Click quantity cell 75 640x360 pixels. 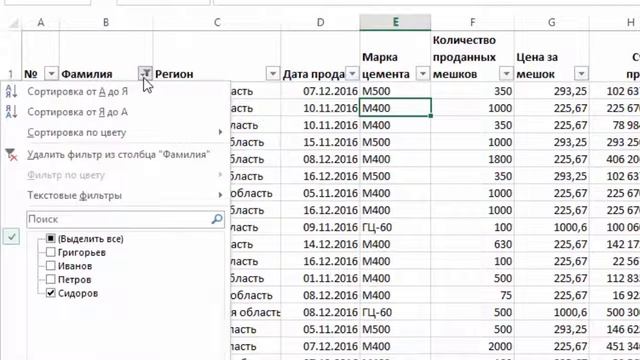(x=472, y=295)
